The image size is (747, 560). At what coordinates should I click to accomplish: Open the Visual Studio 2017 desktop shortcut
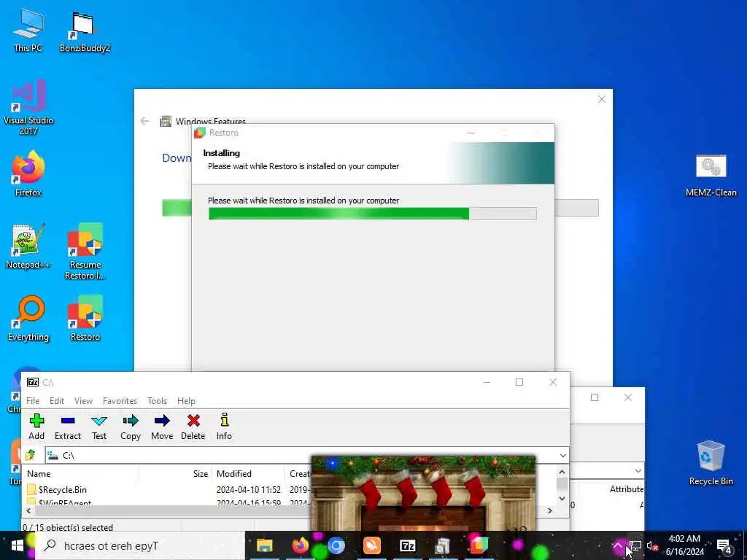pos(28,108)
